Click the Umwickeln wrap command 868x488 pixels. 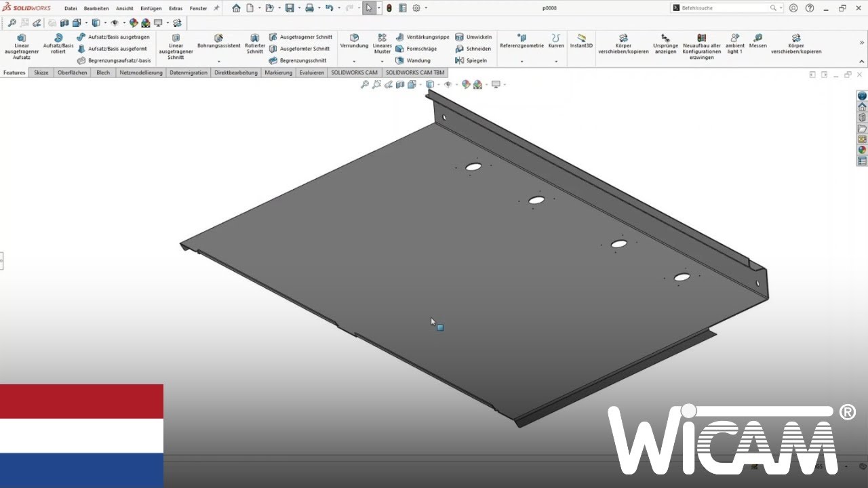[473, 37]
